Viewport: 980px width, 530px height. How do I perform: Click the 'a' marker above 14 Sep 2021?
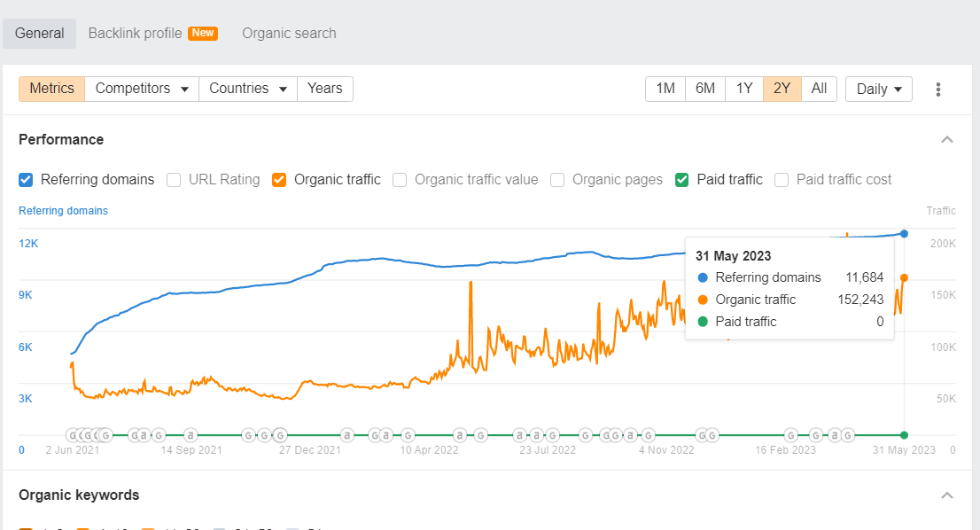click(x=191, y=435)
